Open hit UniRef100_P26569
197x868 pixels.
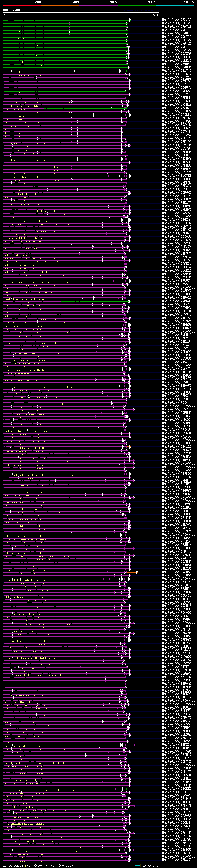(x=177, y=491)
